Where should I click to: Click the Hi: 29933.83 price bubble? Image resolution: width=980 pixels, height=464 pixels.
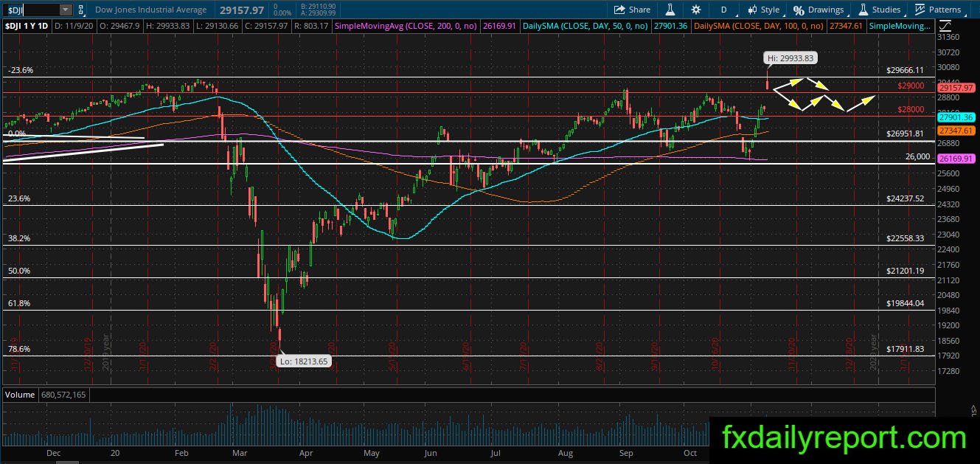pyautogui.click(x=791, y=58)
